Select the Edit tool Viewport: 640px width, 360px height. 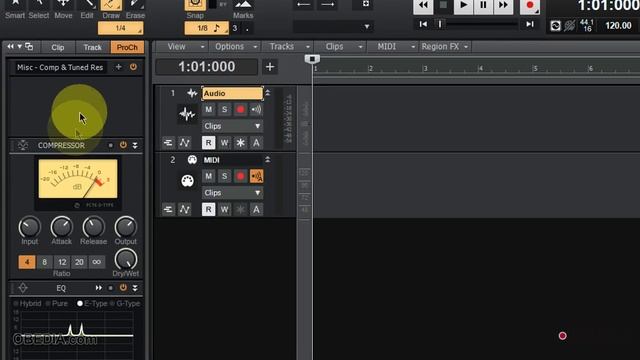point(87,9)
